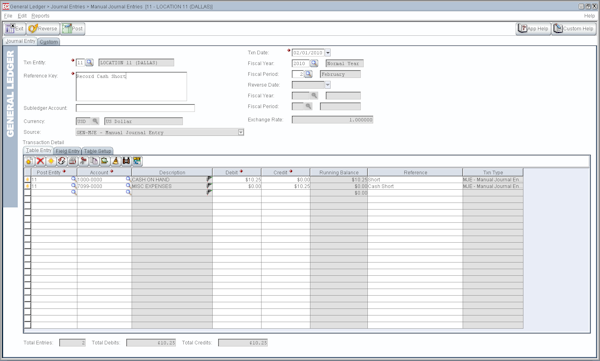Click the $10.25 debit cell in first row
The width and height of the screenshot is (600, 361).
[237, 179]
